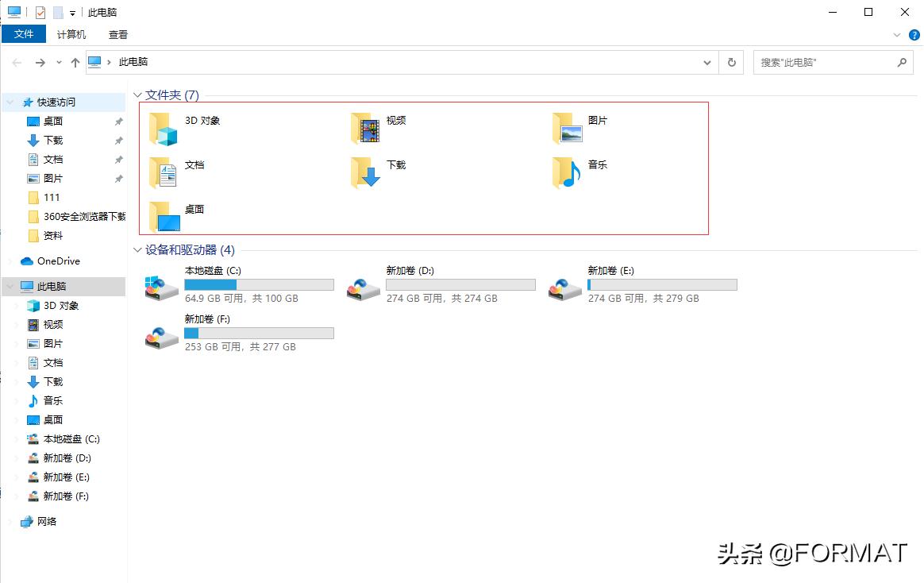924x583 pixels.
Task: Unpin the 桌面 entry in quick access
Action: [118, 121]
